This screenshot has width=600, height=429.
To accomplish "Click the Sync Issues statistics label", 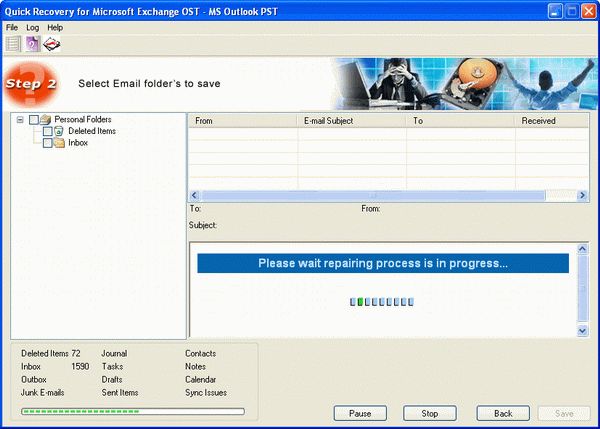I will point(206,393).
